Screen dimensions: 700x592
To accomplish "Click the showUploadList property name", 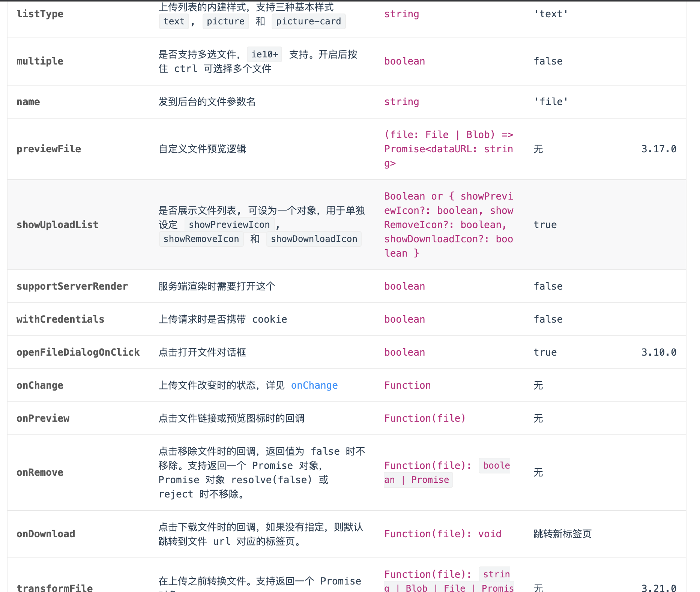I will pyautogui.click(x=57, y=224).
